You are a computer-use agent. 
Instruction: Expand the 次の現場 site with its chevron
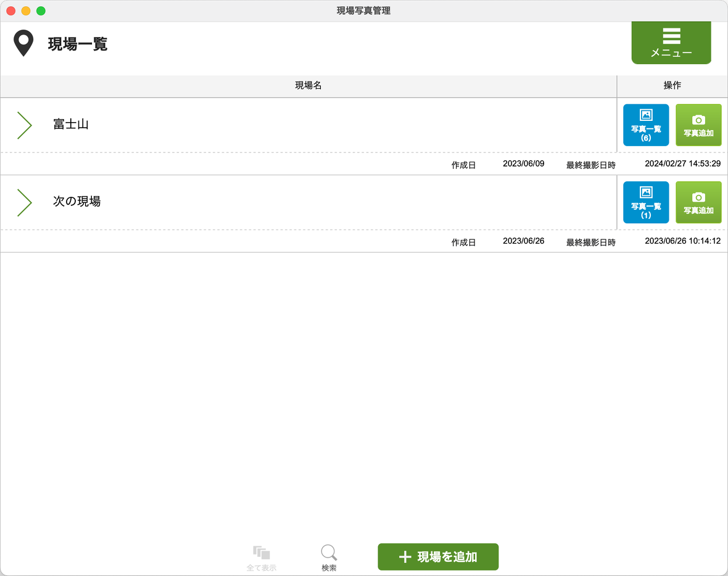(x=24, y=202)
